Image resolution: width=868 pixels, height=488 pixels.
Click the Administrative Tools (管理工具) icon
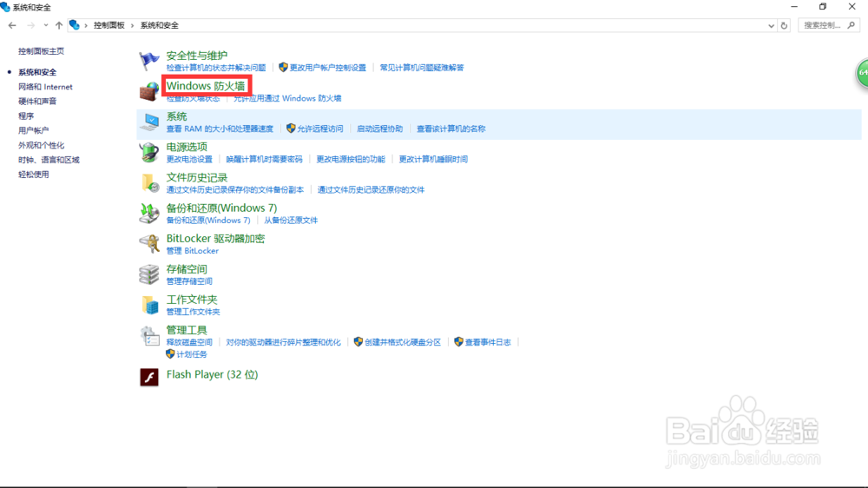point(149,336)
